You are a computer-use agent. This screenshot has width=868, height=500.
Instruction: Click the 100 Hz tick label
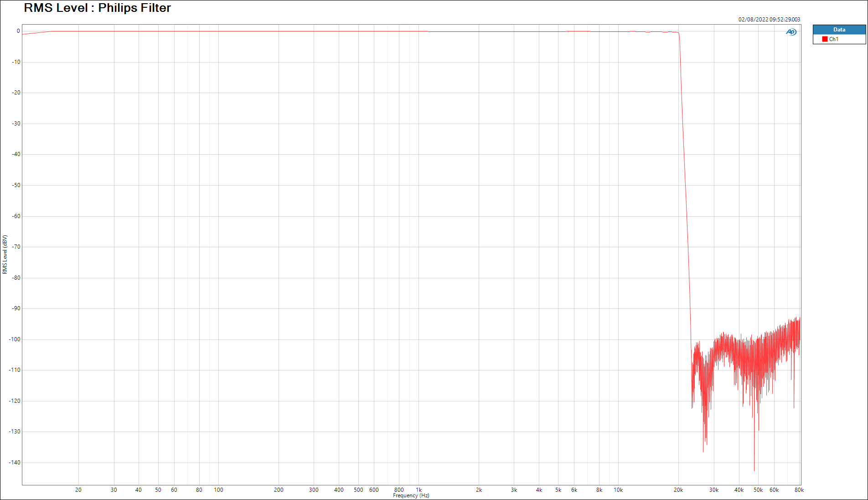218,490
